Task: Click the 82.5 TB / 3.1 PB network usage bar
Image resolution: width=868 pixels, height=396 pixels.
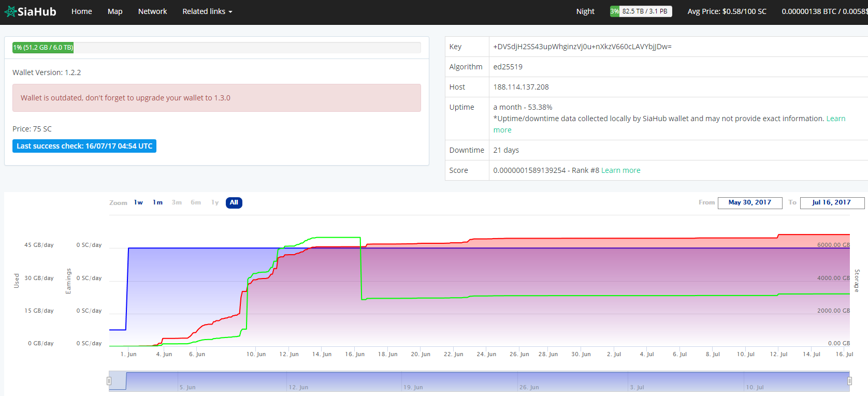Action: [641, 11]
